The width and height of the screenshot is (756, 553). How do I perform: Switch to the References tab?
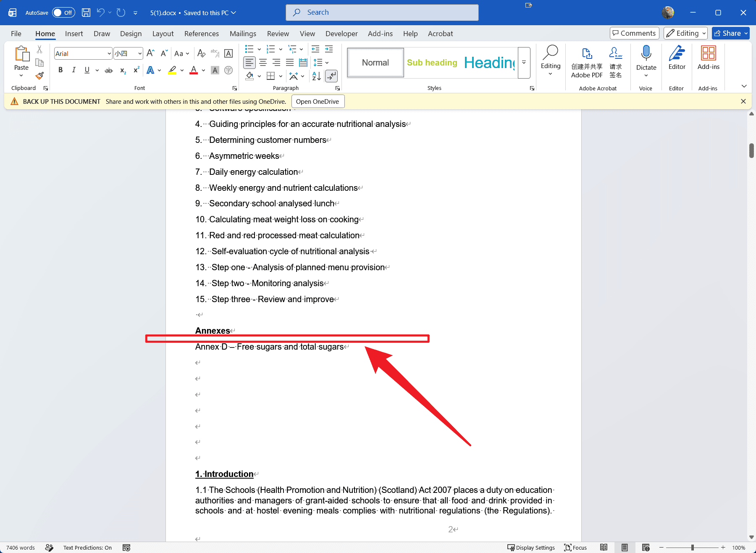click(x=202, y=34)
